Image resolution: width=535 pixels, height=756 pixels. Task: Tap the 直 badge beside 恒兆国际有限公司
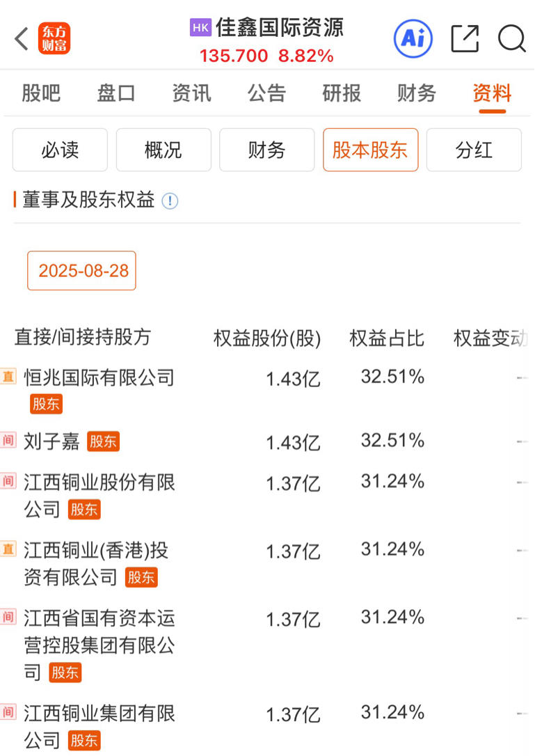coord(8,377)
